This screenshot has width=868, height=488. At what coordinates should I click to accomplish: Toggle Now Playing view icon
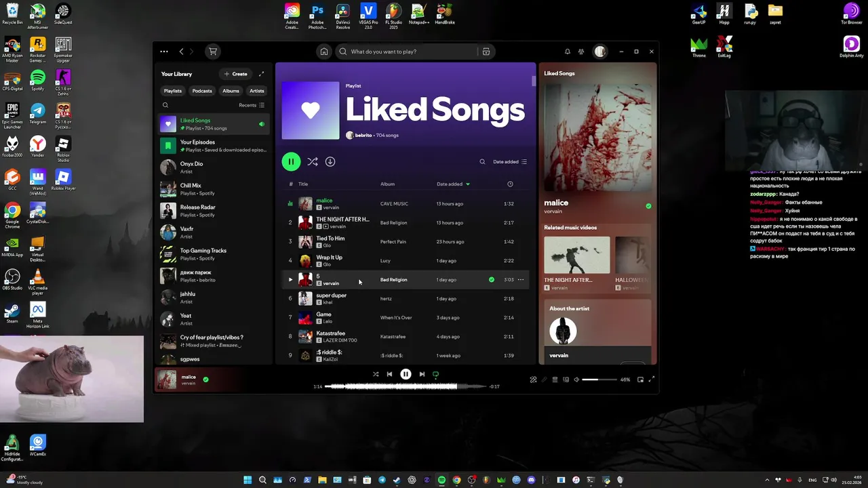pos(533,380)
